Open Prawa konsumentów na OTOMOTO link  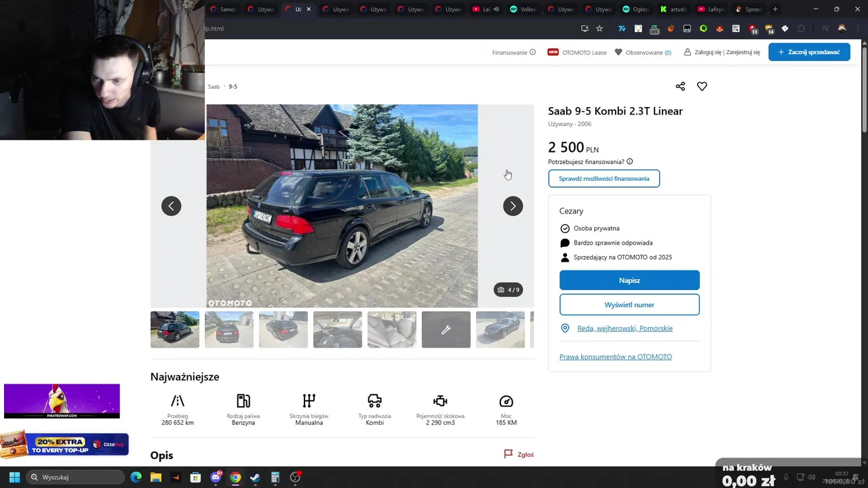tap(616, 357)
